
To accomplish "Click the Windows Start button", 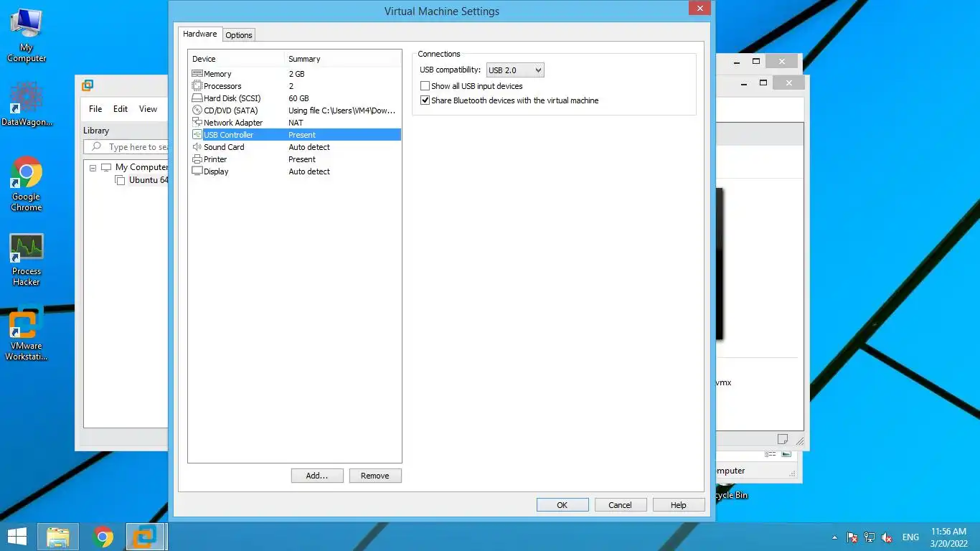I will coord(17,537).
